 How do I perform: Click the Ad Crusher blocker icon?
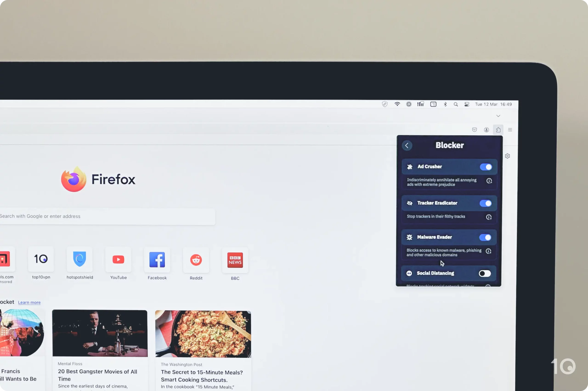410,166
